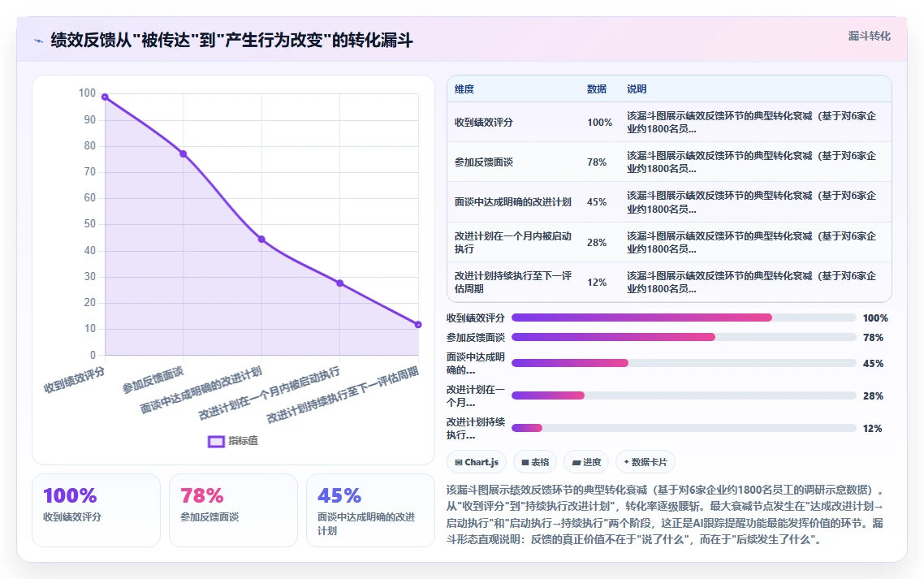The height and width of the screenshot is (579, 924).
Task: Open the 100% 收到绩效评分 data card
Action: coord(96,510)
